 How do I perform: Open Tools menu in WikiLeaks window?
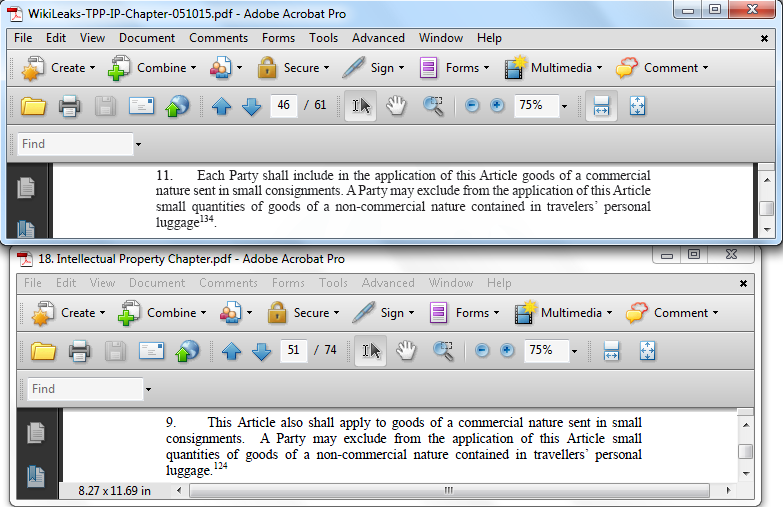(x=323, y=38)
